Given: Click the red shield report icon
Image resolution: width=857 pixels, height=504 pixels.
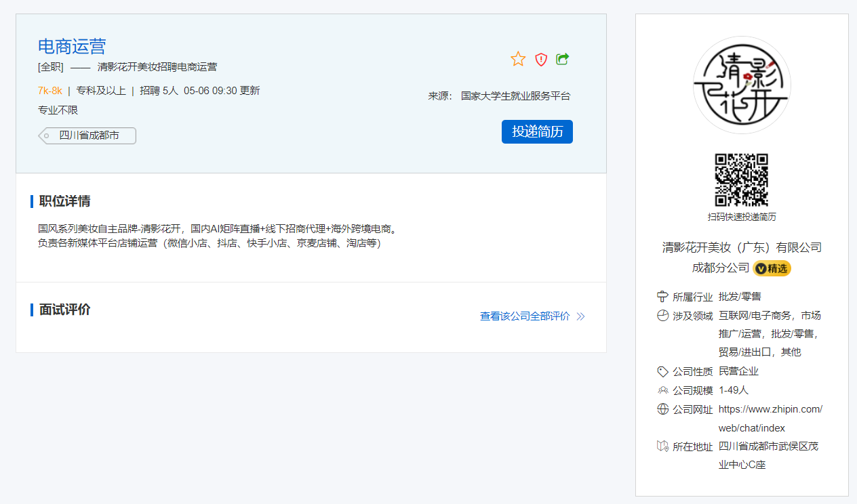Looking at the screenshot, I should point(541,60).
